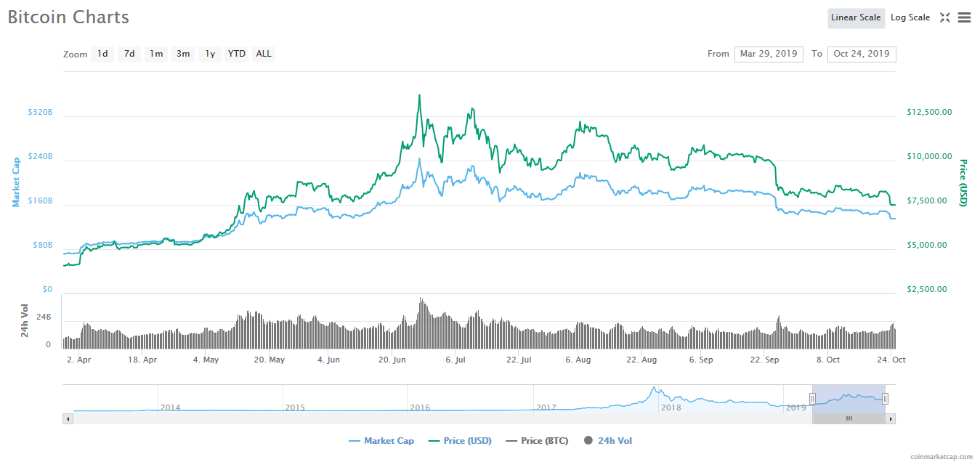Click navigator scrollbar right arrow
The width and height of the screenshot is (980, 462).
891,418
